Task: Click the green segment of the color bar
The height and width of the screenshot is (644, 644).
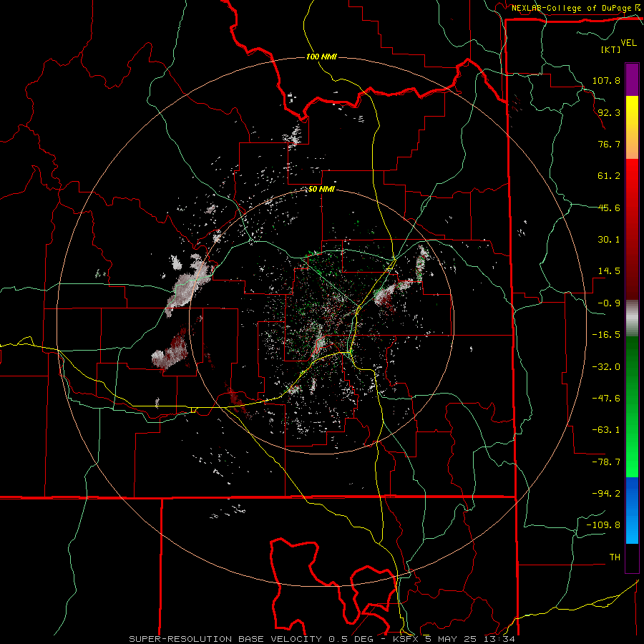Action: [x=632, y=406]
